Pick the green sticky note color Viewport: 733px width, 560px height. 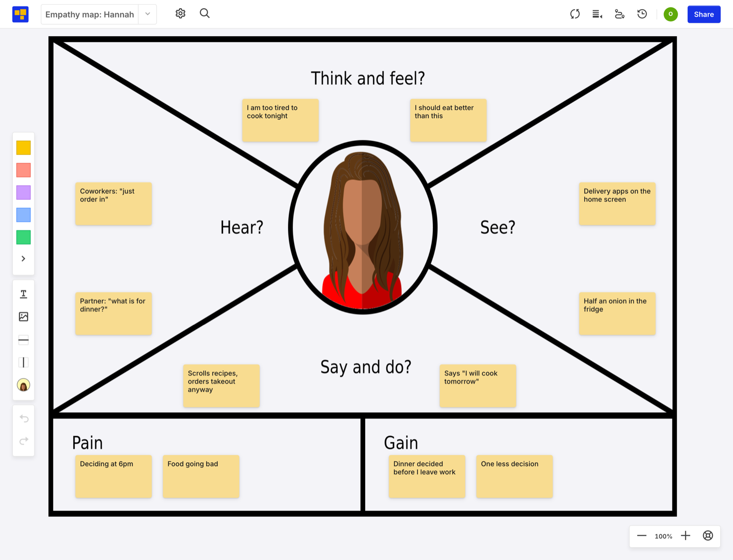click(23, 237)
